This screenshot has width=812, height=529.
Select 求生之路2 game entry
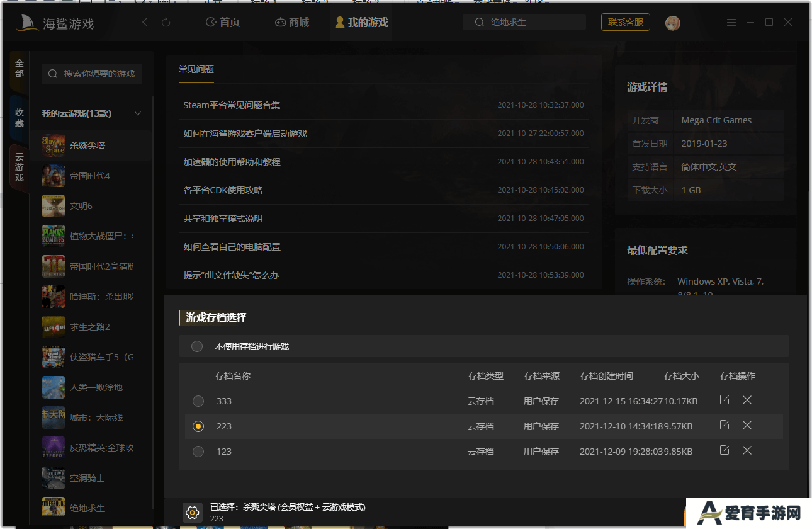pyautogui.click(x=92, y=327)
